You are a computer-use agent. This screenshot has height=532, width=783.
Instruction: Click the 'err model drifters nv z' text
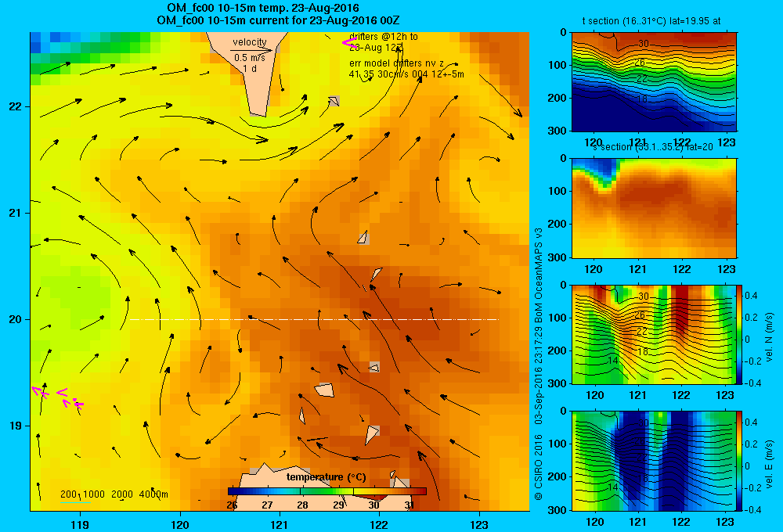tap(396, 63)
